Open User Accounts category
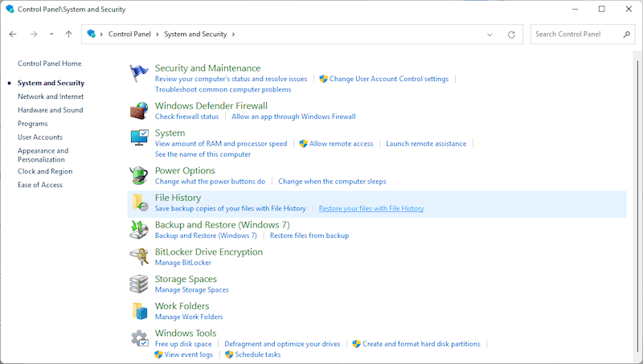 point(39,137)
